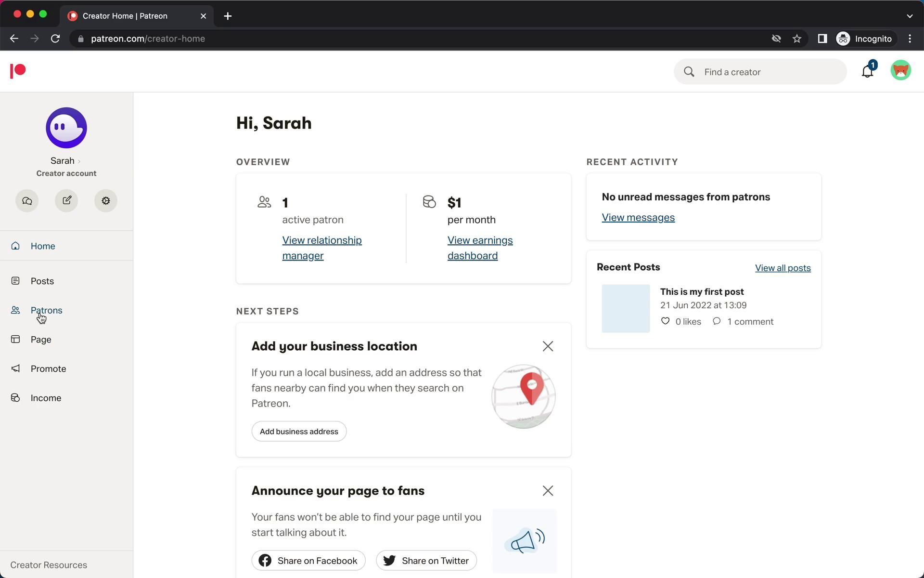Click Add business address button
This screenshot has height=578, width=924.
click(x=299, y=432)
